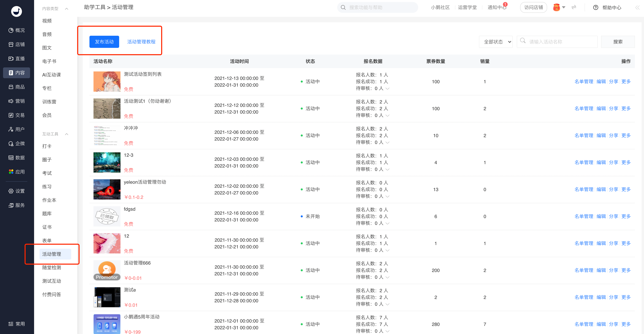The image size is (644, 334).
Task: Go to 直播 live section icon
Action: pyautogui.click(x=11, y=59)
